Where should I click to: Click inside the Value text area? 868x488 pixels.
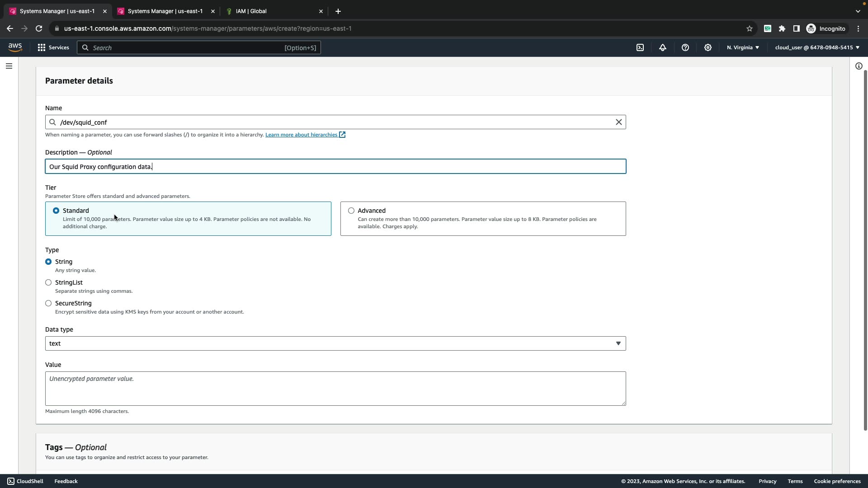point(335,389)
